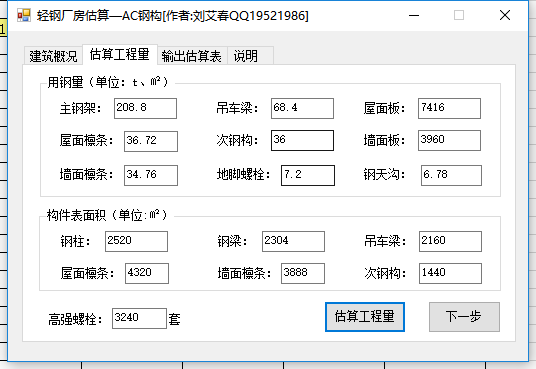Click the steel-tonnage 次钢构 field showing 36
Screen dimensions: 536x369
point(302,140)
